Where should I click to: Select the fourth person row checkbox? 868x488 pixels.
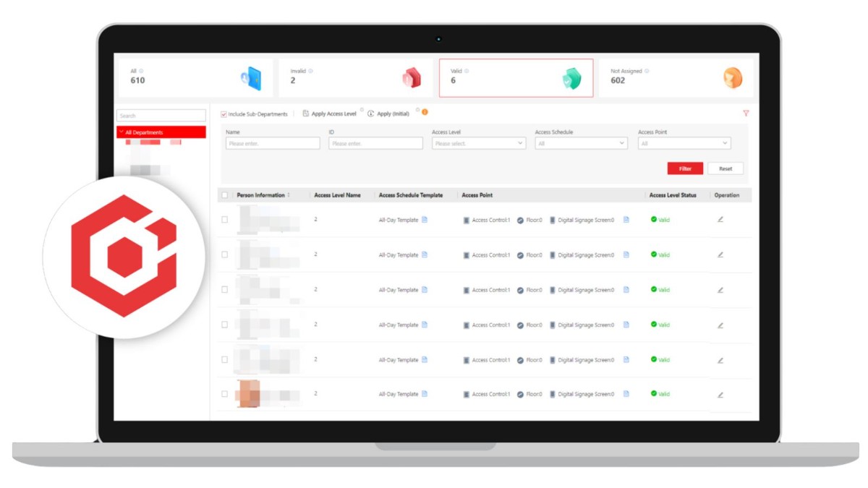tap(225, 325)
